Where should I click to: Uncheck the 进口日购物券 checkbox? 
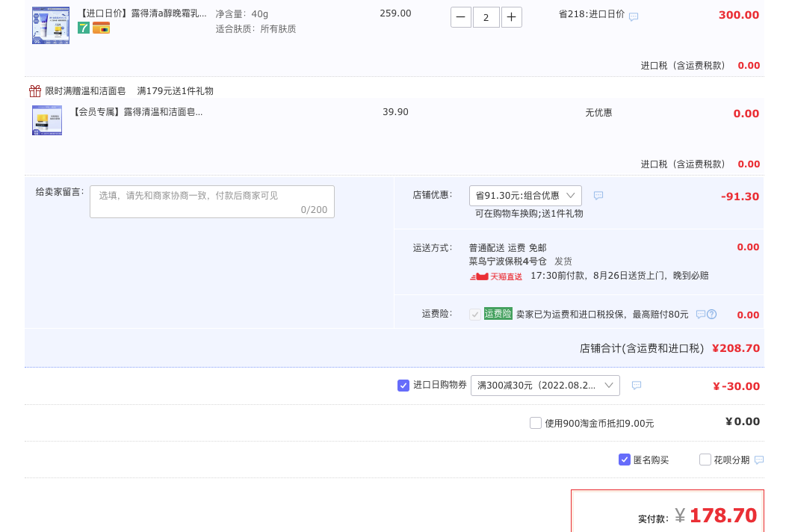click(x=403, y=386)
